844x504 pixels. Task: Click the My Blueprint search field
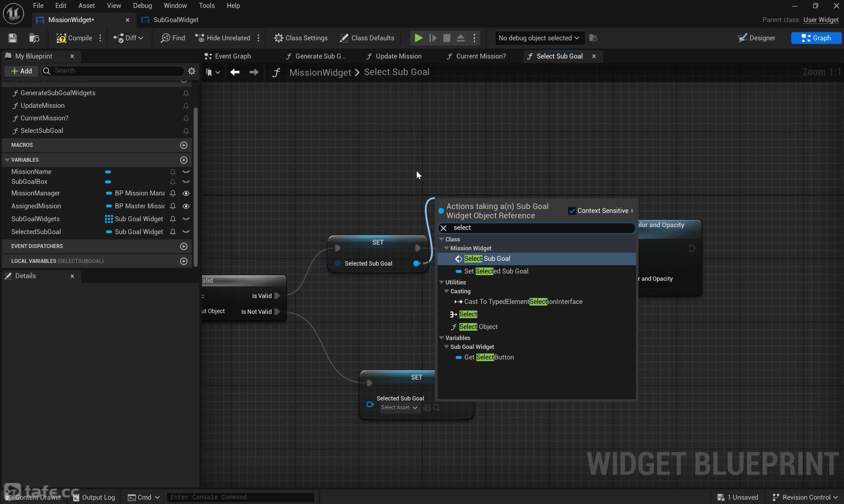(113, 71)
